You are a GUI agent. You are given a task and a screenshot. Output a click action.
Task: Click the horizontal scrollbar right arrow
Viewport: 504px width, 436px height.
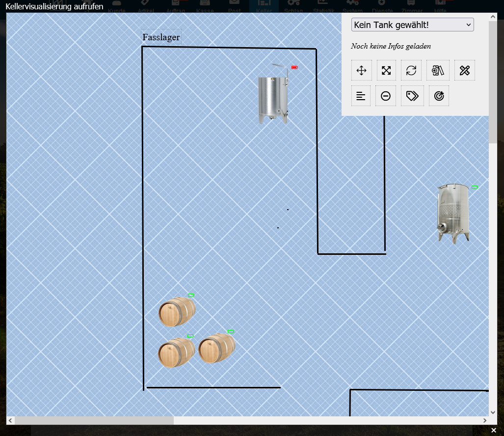[x=485, y=420]
